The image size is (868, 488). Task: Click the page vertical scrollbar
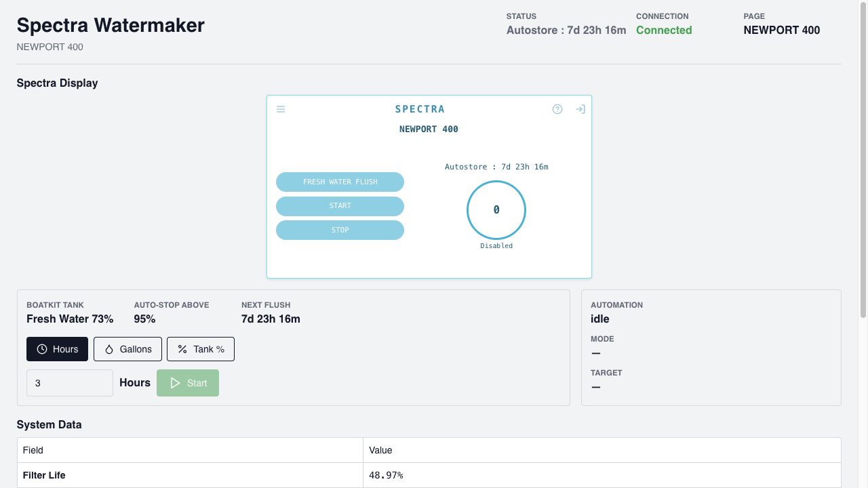(863, 159)
